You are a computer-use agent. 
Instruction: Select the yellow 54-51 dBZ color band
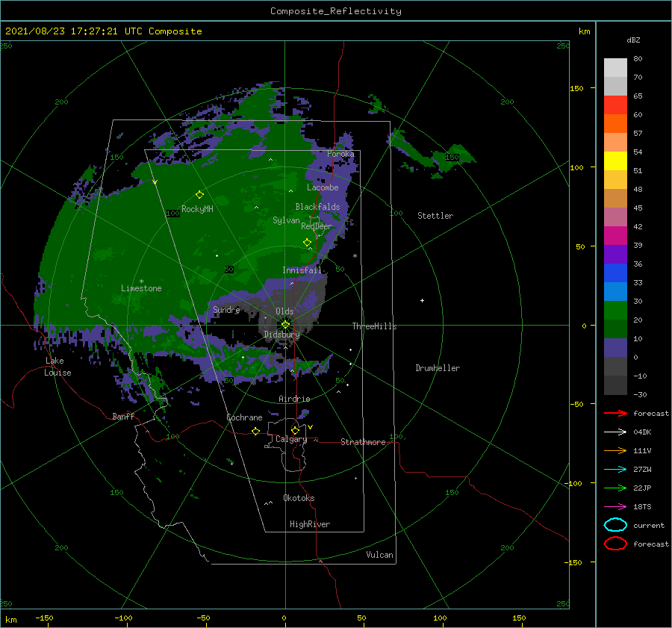coord(615,161)
